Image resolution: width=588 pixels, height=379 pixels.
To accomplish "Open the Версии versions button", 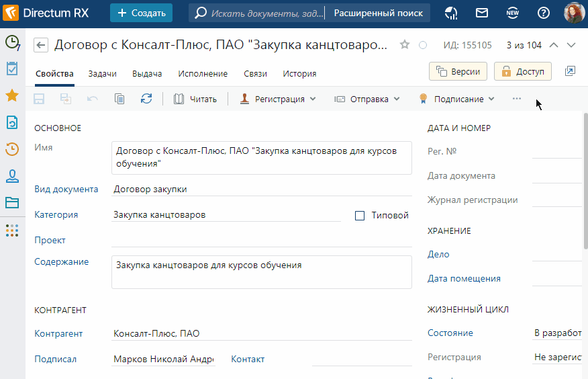I will (458, 71).
